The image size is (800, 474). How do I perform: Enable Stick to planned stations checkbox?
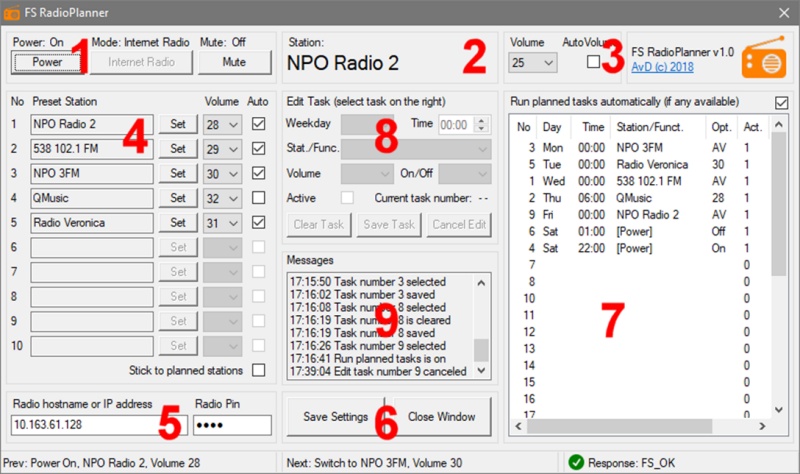click(259, 370)
